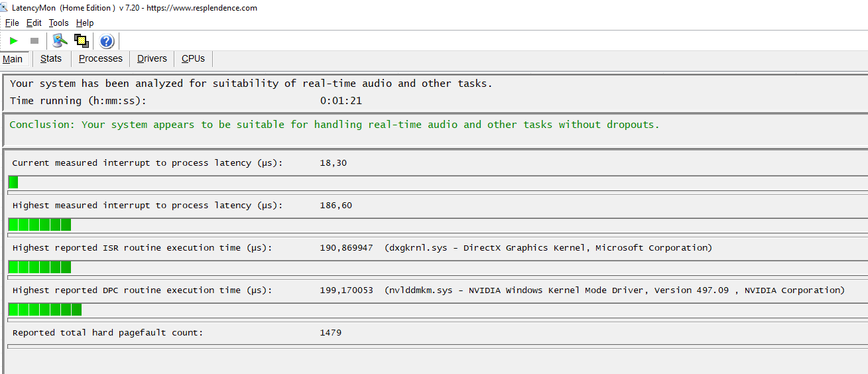
Task: Click the highest DPC routine execution time bar
Action: pos(45,310)
